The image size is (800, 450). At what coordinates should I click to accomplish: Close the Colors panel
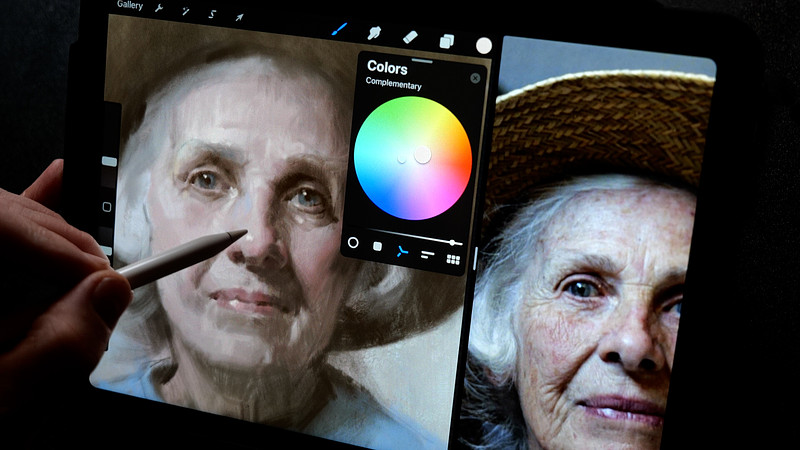[x=475, y=78]
